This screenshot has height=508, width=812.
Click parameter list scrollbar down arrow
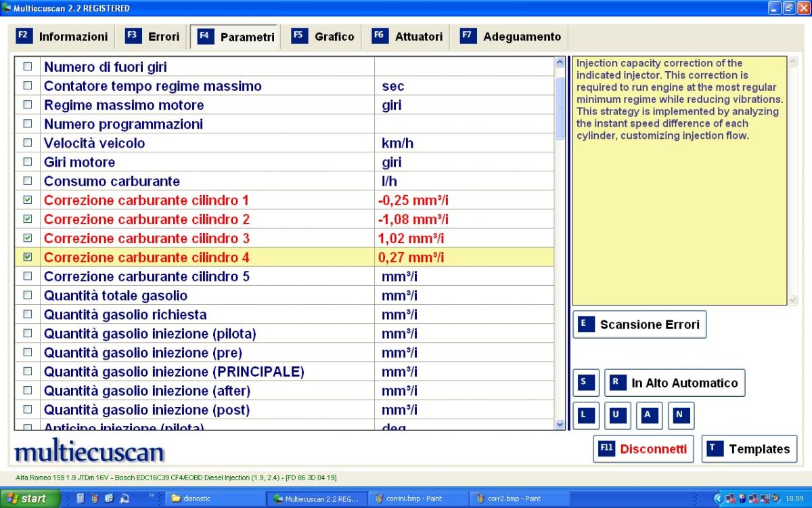pos(560,424)
